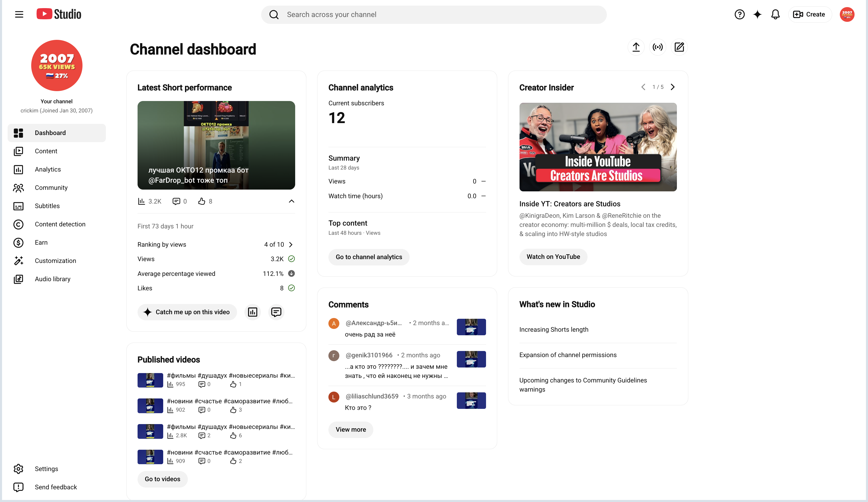Click the Earn dollar icon
Image resolution: width=868 pixels, height=502 pixels.
(x=18, y=243)
